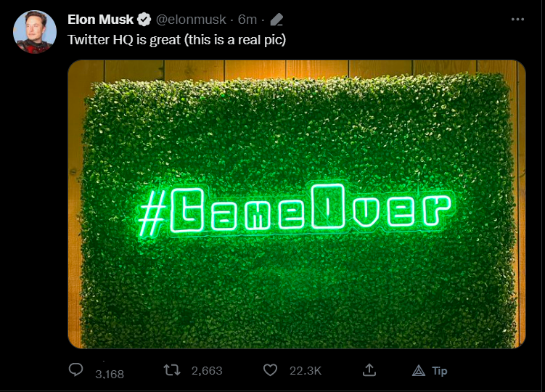545x392 pixels.
Task: Click the verified badge next to Elon Musk
Action: [145, 20]
